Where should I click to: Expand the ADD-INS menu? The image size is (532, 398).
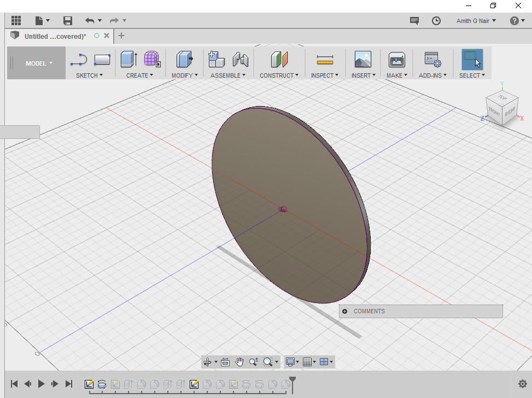tap(432, 75)
